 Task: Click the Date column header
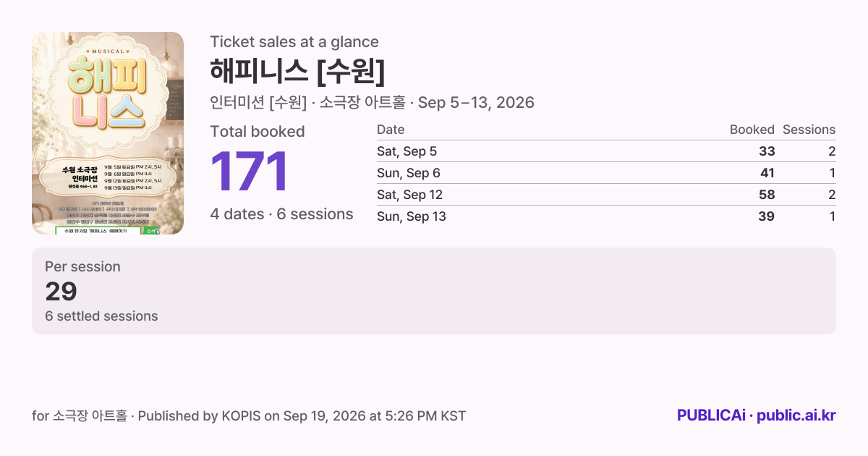(x=391, y=130)
